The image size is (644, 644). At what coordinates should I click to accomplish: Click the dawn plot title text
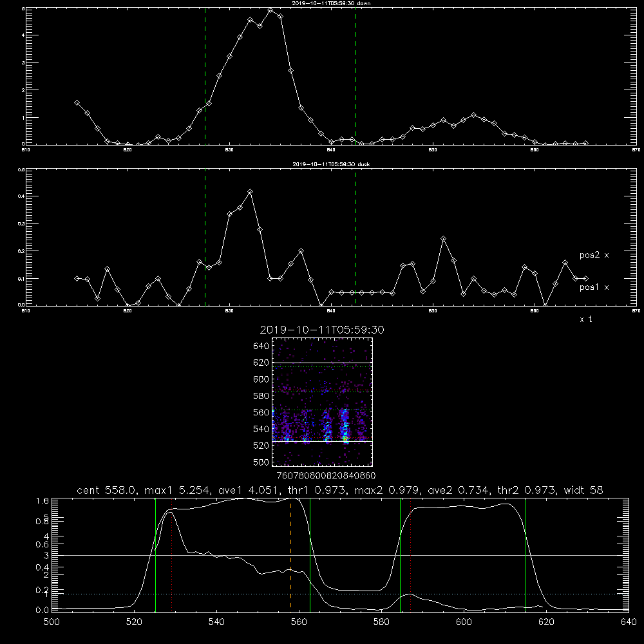[331, 3]
